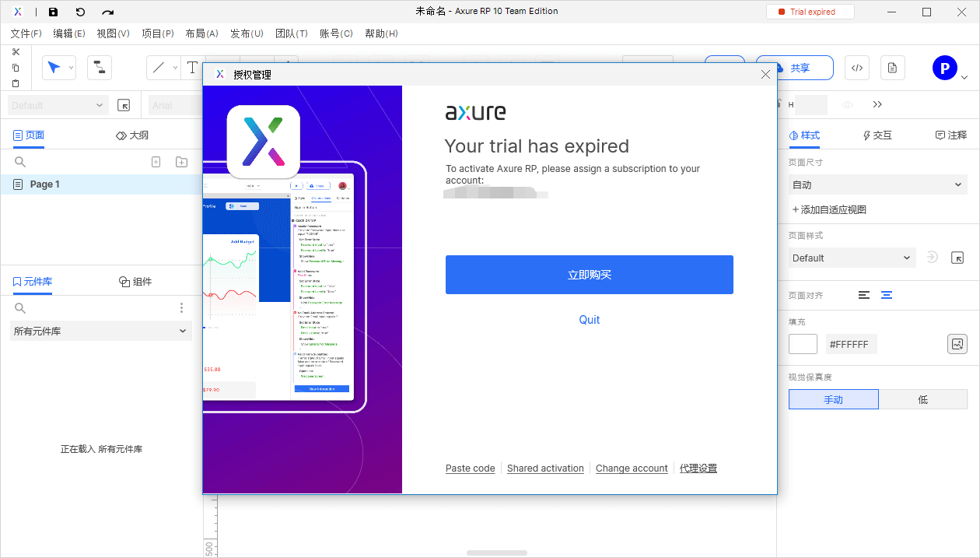Image resolution: width=980 pixels, height=558 pixels.
Task: Open the widget style manager icon beside Default
Action: tap(123, 105)
